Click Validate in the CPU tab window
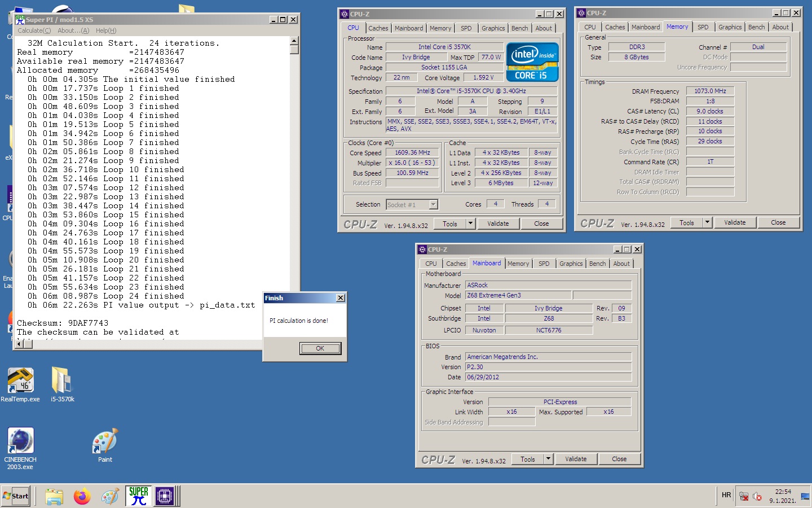812x508 pixels. [x=498, y=224]
